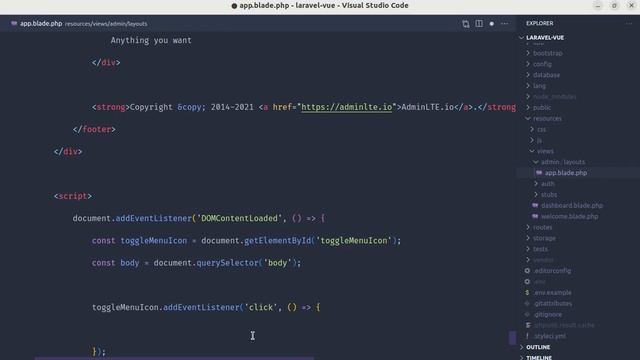
Task: Click the unsaved dot indicator in editor toolbar
Action: click(491, 24)
